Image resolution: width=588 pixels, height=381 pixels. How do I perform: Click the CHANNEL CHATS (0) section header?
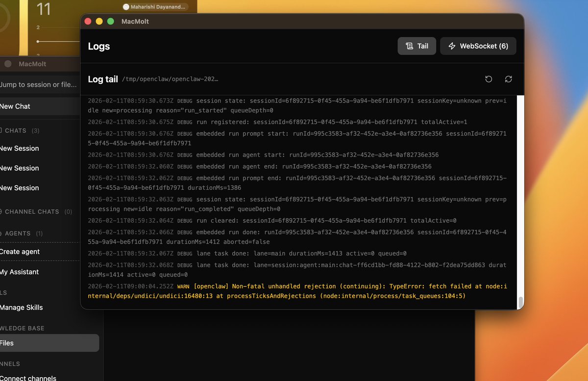click(36, 212)
